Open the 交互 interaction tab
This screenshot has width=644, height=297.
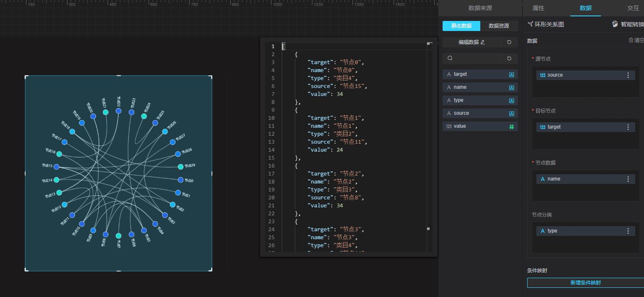[633, 8]
